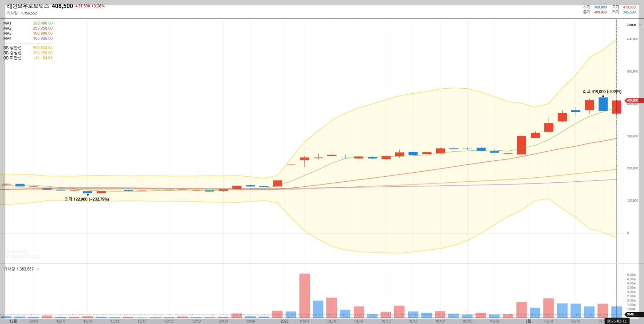This screenshot has width=644, height=324.
Task: Select the BB 하한선 legend row
Action: click(x=28, y=58)
